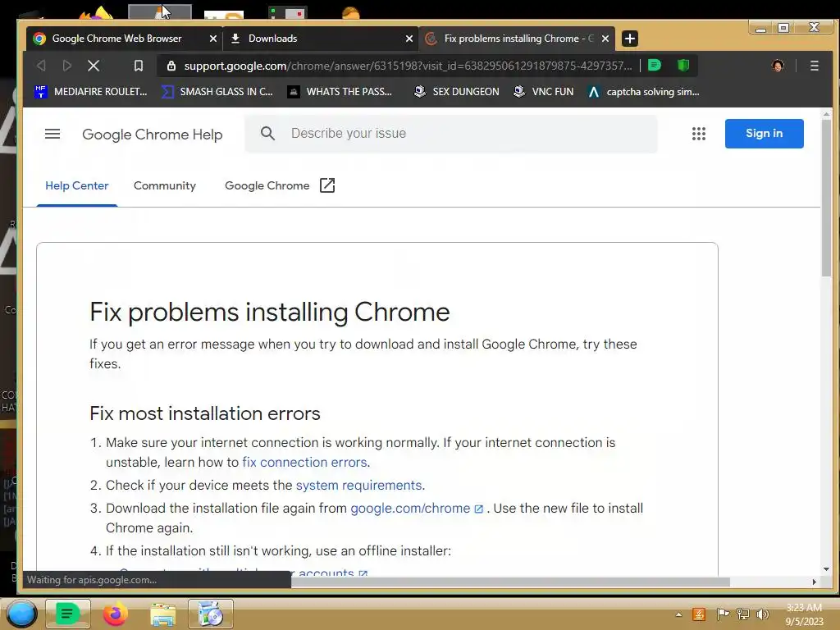The height and width of the screenshot is (630, 840).
Task: View site security lock information
Action: (171, 66)
